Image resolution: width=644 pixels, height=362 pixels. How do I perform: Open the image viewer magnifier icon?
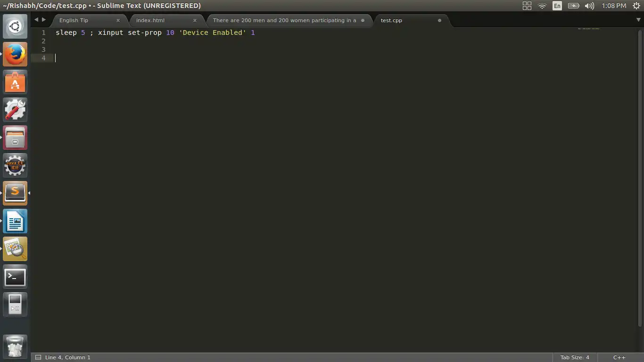click(15, 249)
